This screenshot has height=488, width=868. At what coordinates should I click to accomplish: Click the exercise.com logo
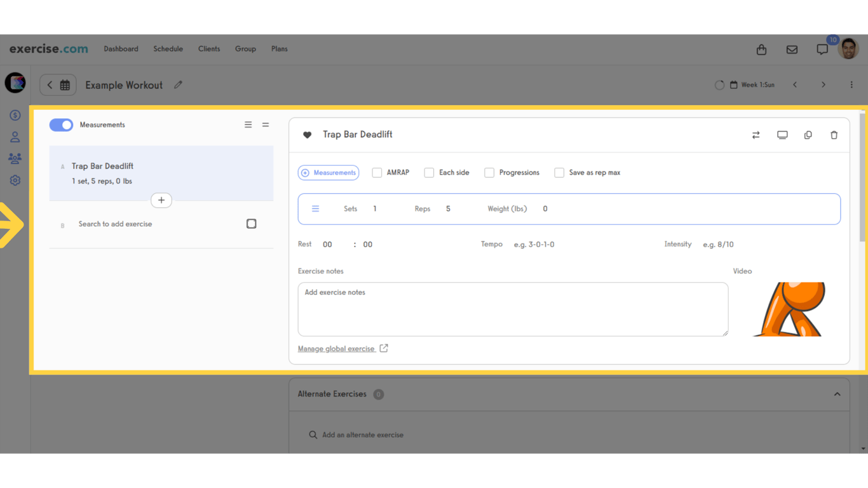[x=49, y=49]
